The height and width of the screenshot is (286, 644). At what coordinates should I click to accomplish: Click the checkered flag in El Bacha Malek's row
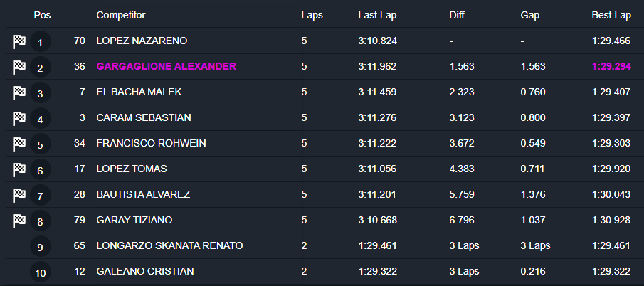tap(19, 93)
